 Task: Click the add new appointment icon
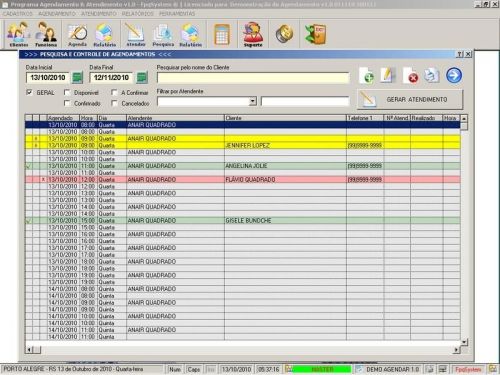pos(367,75)
